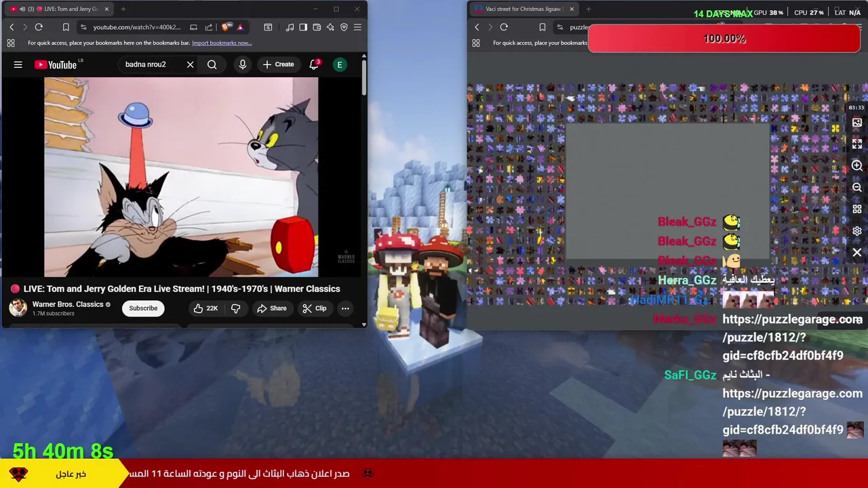Open site settings icon in YouTube address bar
The image size is (868, 488).
(x=83, y=27)
